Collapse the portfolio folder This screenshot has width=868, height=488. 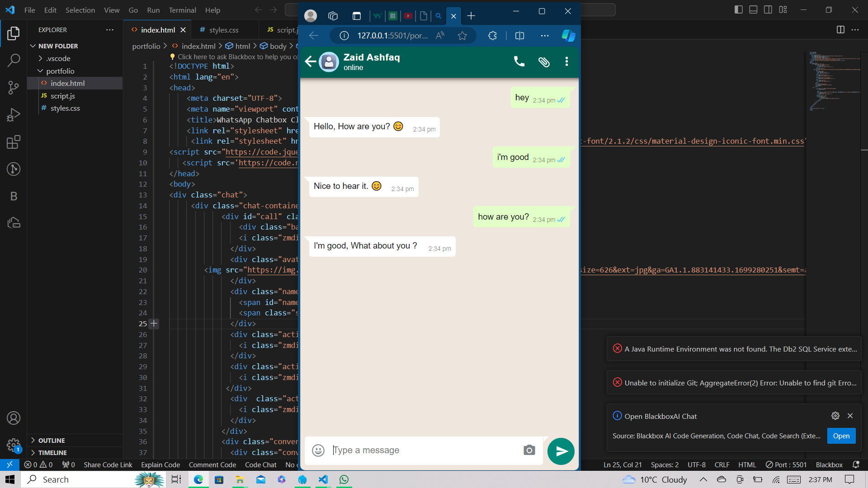point(60,71)
